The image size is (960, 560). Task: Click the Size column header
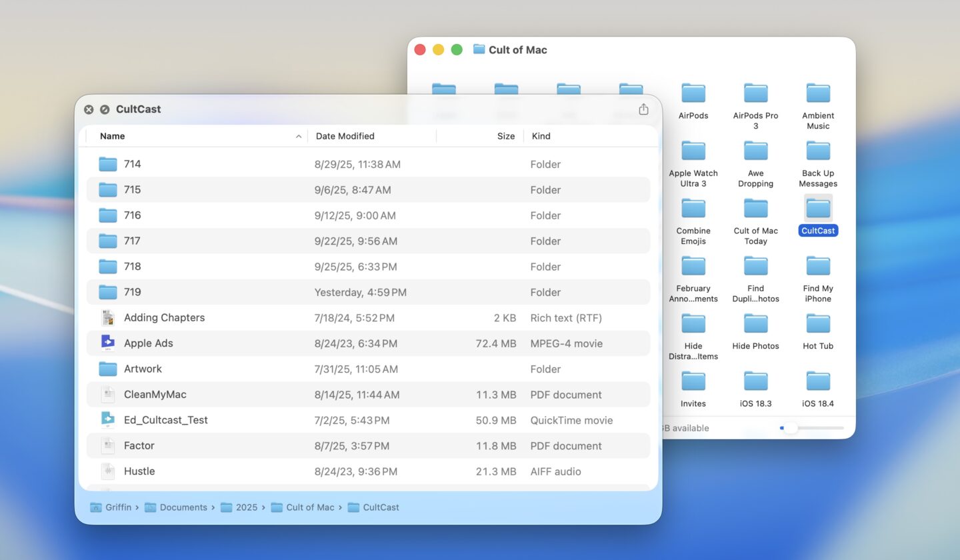tap(505, 136)
